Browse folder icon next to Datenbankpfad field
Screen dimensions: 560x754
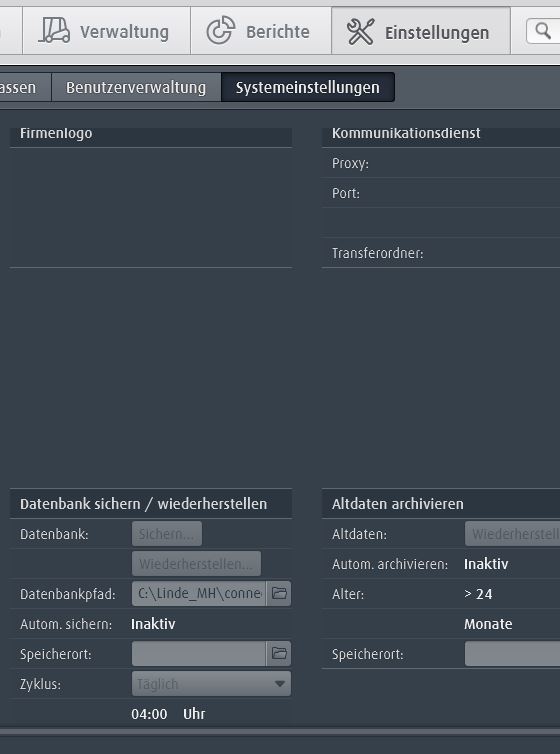[279, 593]
